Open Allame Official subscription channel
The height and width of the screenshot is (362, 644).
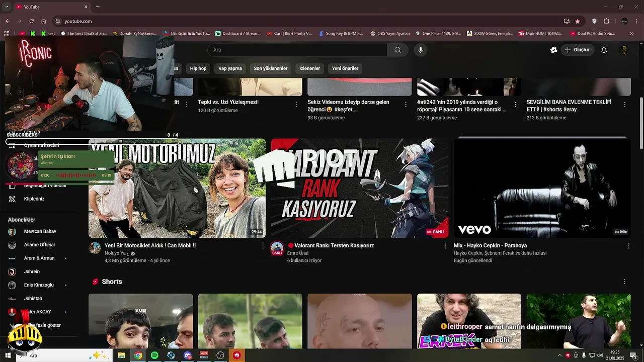38,245
